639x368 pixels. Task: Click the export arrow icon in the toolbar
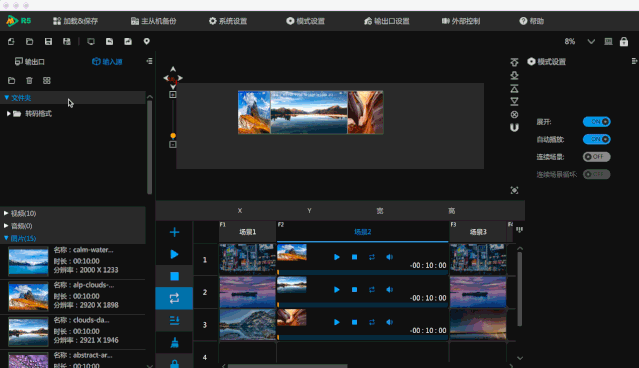(x=128, y=42)
